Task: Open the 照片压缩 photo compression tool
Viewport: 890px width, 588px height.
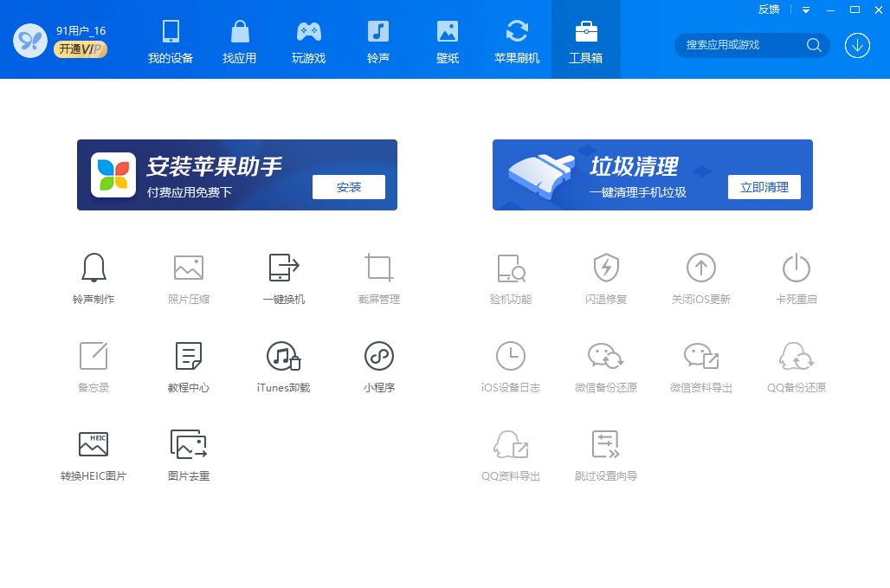Action: [x=189, y=278]
